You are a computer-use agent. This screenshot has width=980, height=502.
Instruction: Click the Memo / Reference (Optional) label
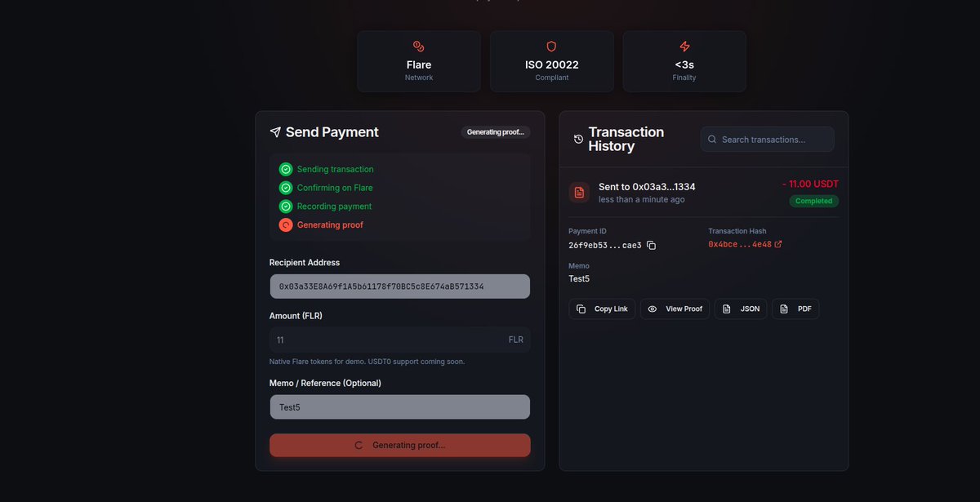pyautogui.click(x=325, y=383)
